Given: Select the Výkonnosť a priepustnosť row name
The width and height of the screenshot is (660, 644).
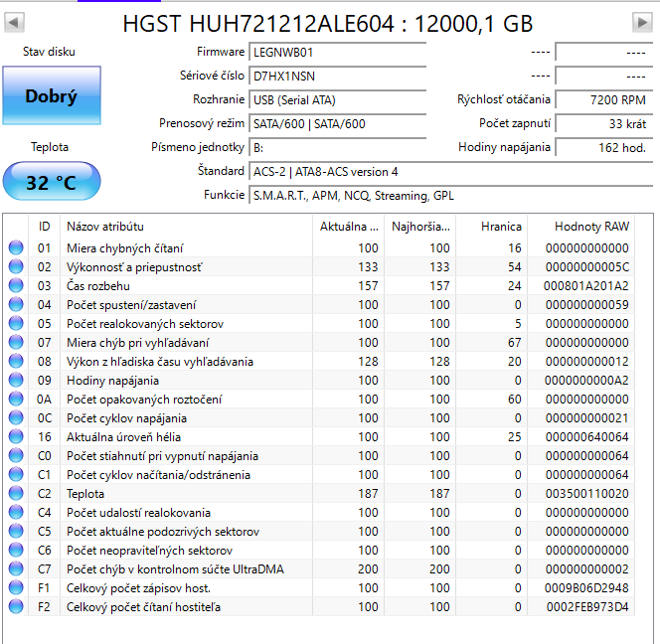Looking at the screenshot, I should [x=134, y=267].
